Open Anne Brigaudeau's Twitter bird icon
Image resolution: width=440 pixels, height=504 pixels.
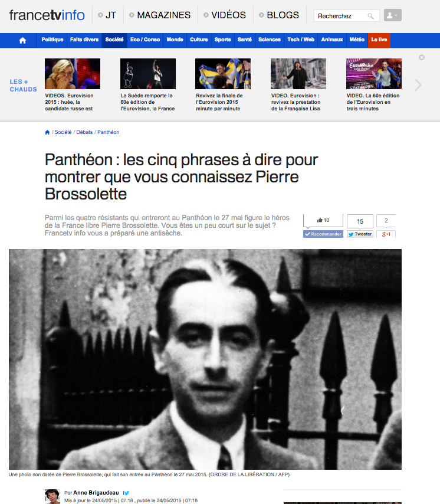[x=126, y=493]
